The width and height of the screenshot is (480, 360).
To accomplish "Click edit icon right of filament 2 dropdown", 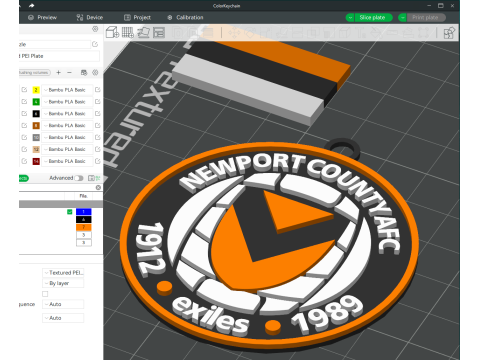I will [98, 90].
